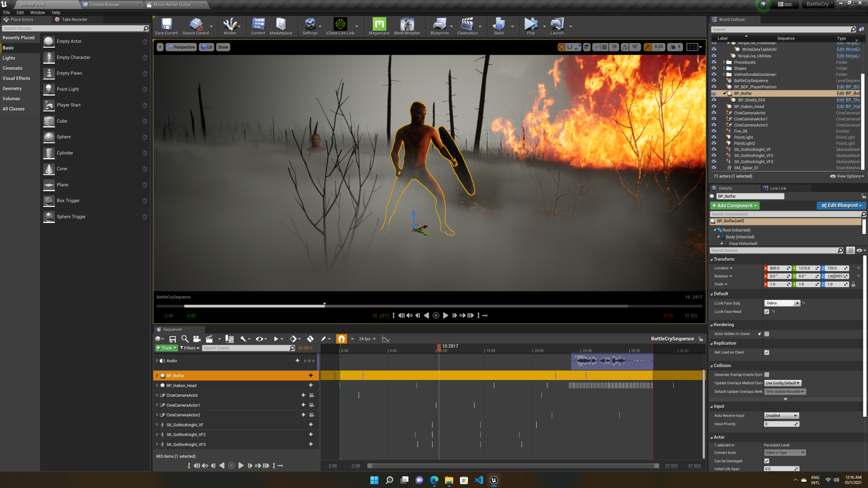Open the Visual Studio Code taskbar icon
This screenshot has width=868, height=488.
click(x=479, y=480)
